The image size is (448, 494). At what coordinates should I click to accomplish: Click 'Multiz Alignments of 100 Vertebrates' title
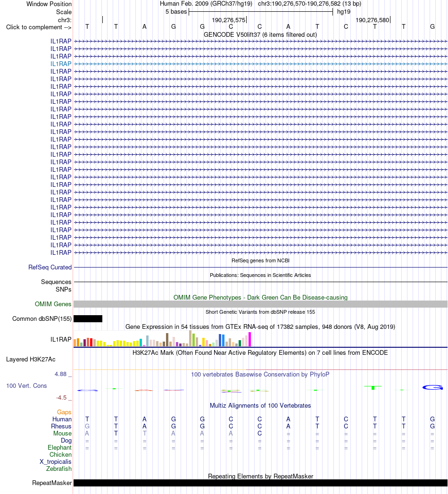click(x=260, y=406)
